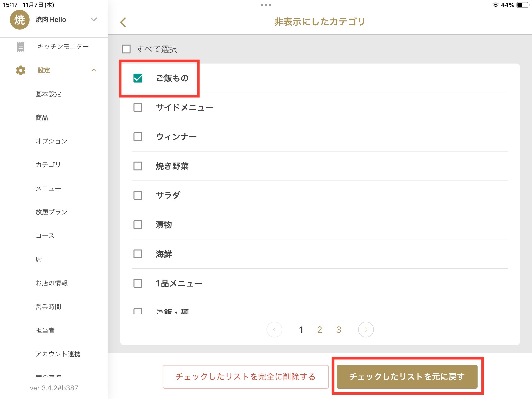
Task: Click the 漬物 category name
Action: (x=164, y=225)
